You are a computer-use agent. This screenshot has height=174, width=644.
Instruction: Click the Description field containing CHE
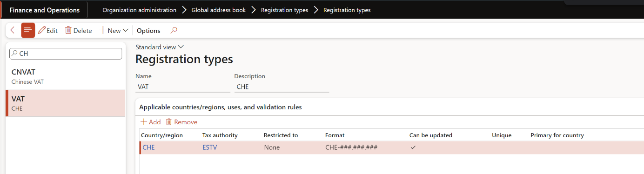click(282, 87)
